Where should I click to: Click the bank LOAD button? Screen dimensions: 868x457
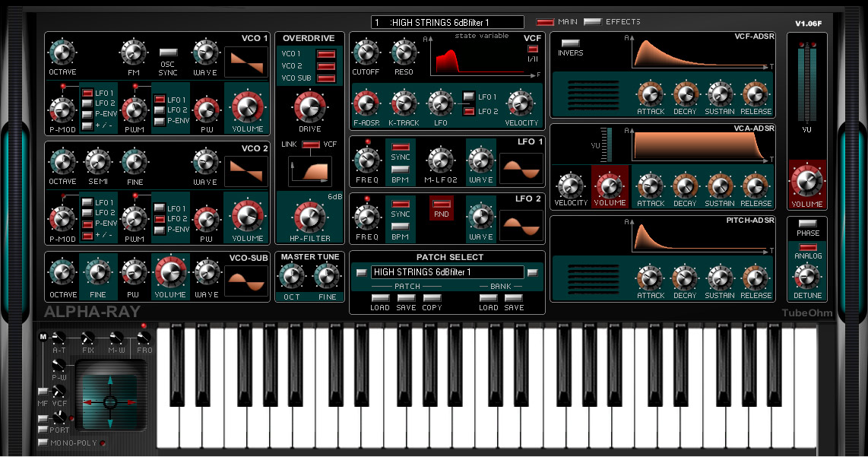488,298
